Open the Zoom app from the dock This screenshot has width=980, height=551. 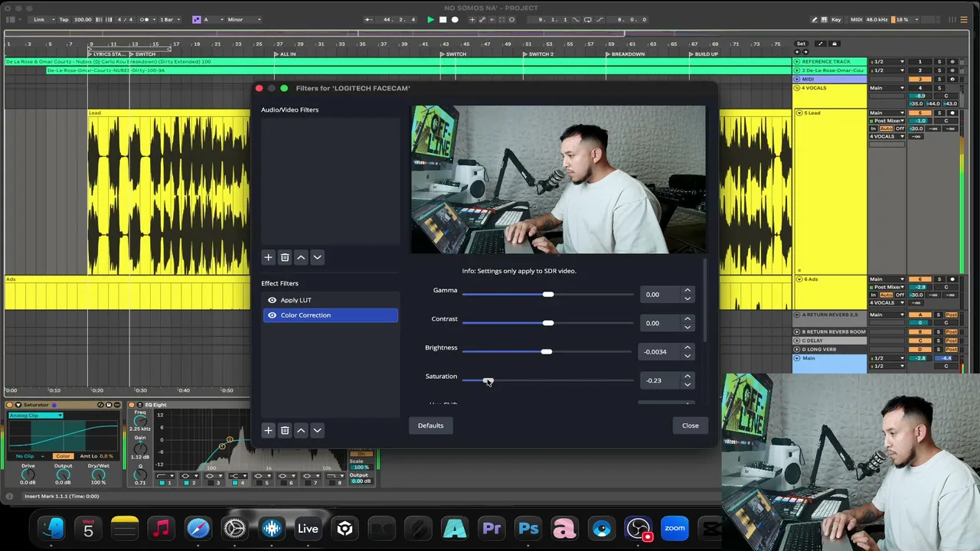675,529
